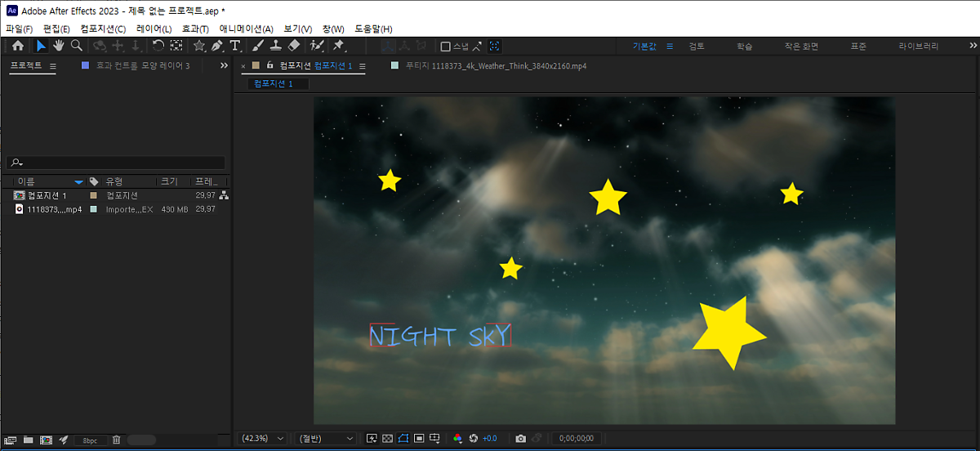Choose the Horizontal Type tool
This screenshot has width=980, height=451.
pos(235,47)
